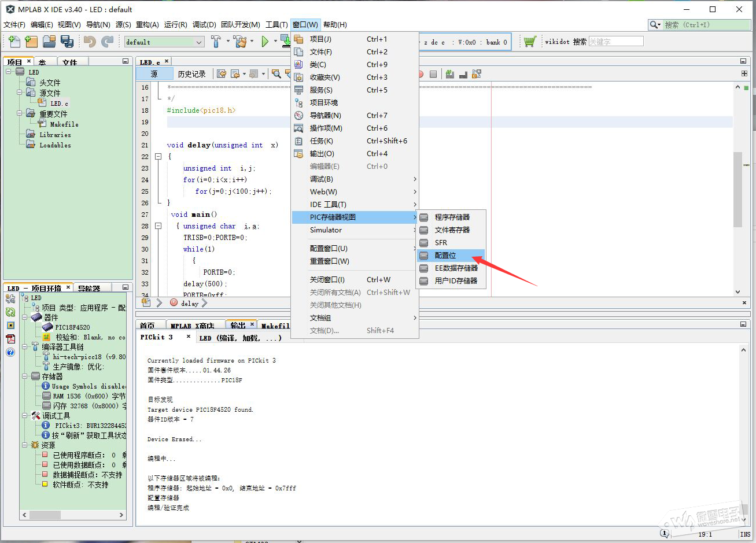Viewport: 756px width, 543px height.
Task: Open the default configuration dropdown
Action: [x=199, y=42]
